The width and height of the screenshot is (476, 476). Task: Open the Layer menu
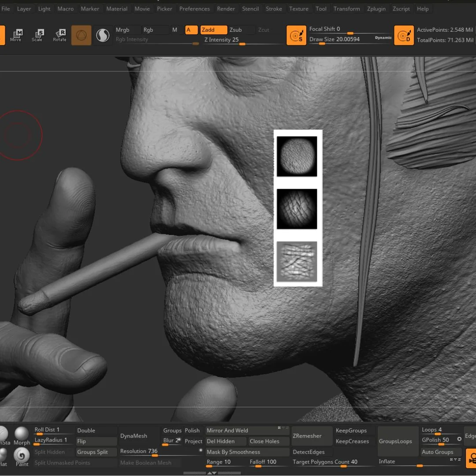click(x=24, y=9)
